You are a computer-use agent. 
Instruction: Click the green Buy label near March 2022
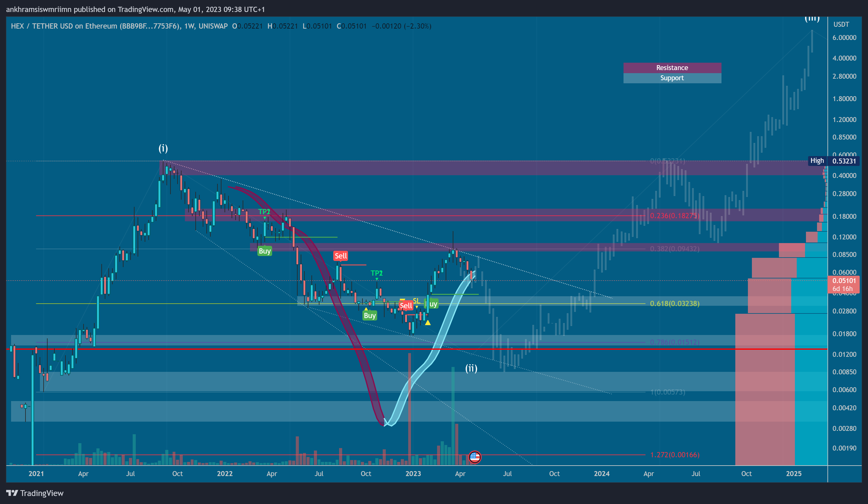[x=264, y=251]
